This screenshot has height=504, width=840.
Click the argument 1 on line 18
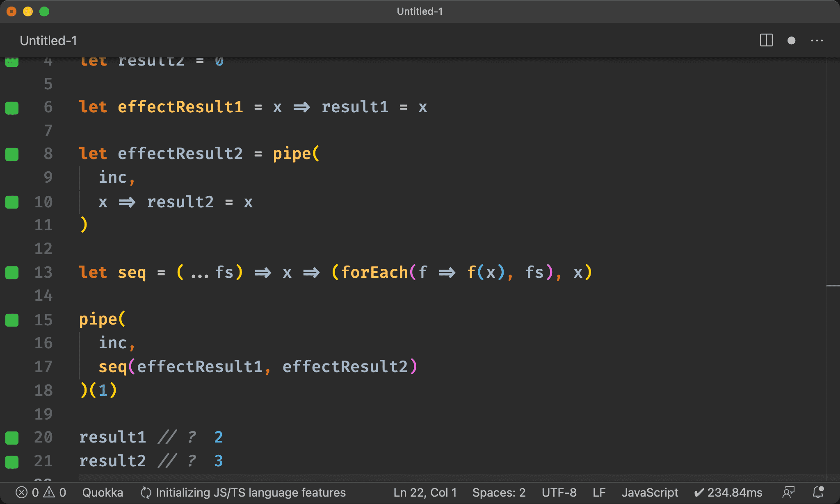103,390
